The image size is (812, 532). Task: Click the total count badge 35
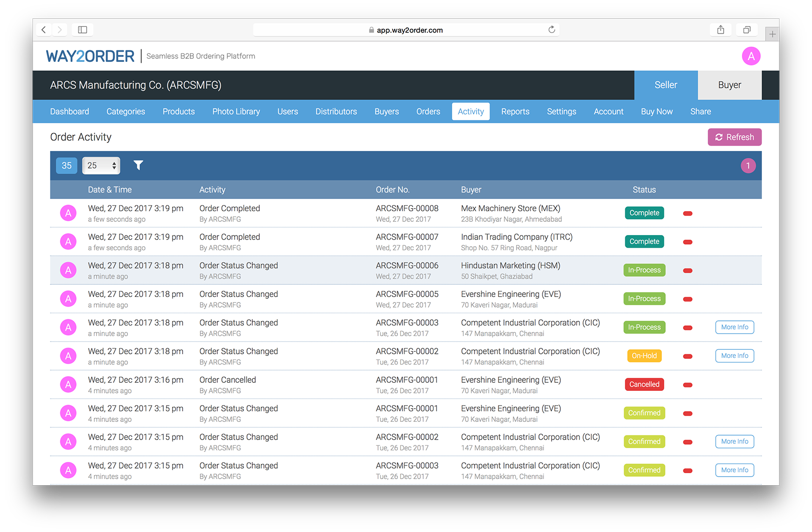[x=66, y=165]
